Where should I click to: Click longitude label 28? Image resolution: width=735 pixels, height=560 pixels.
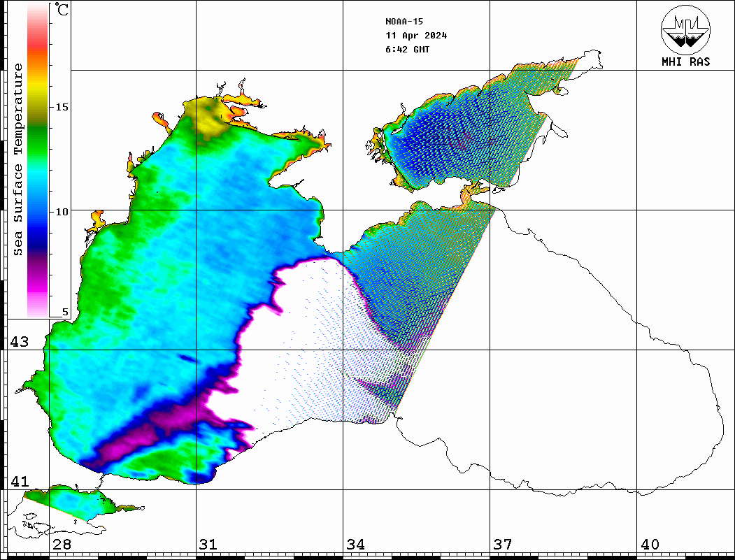[x=62, y=545]
